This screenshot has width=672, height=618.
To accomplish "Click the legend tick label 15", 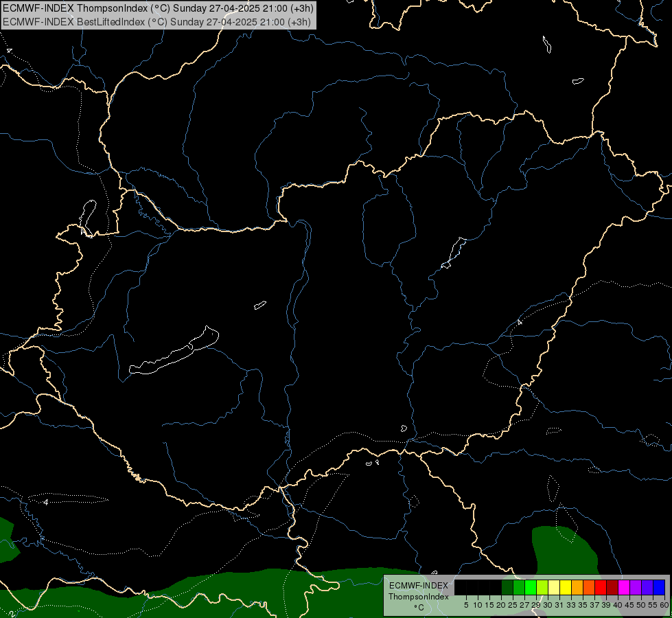I will 489,605.
